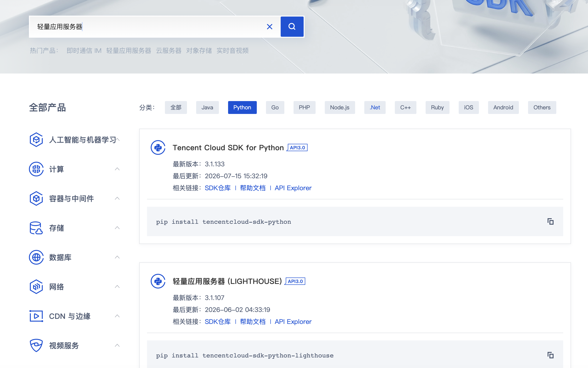Click the 计算 category icon
Screen dimensions: 588x368
[x=36, y=169]
